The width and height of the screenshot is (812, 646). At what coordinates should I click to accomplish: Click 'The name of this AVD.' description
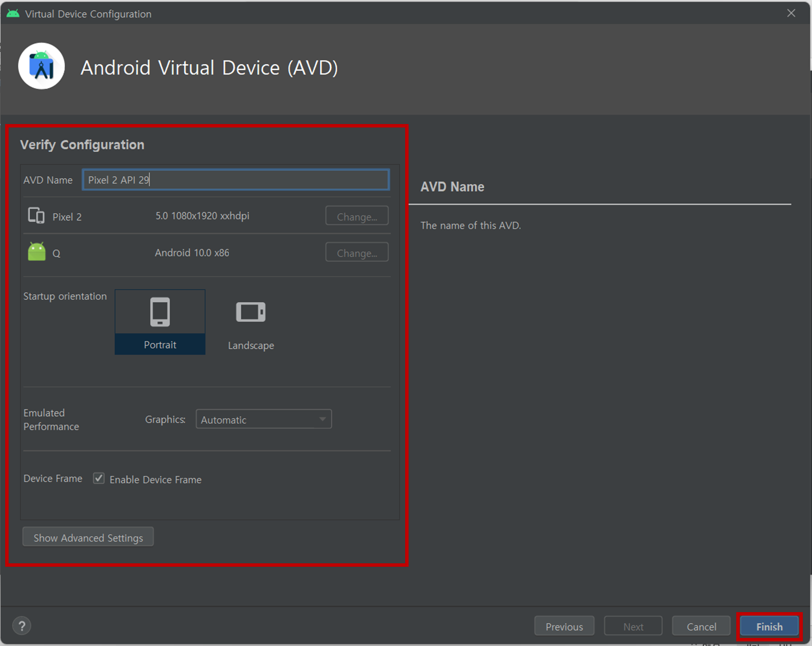point(471,225)
